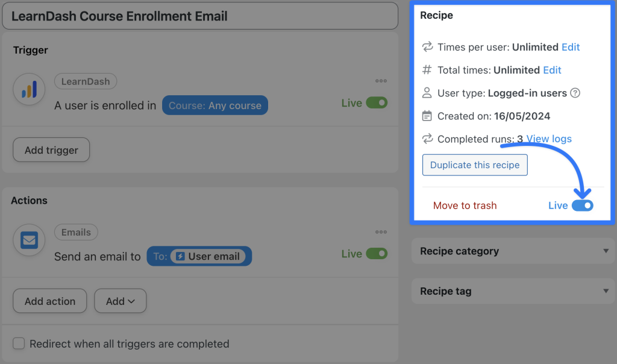This screenshot has width=617, height=364.
Task: Check Redirect when all triggers are completed
Action: tap(18, 344)
